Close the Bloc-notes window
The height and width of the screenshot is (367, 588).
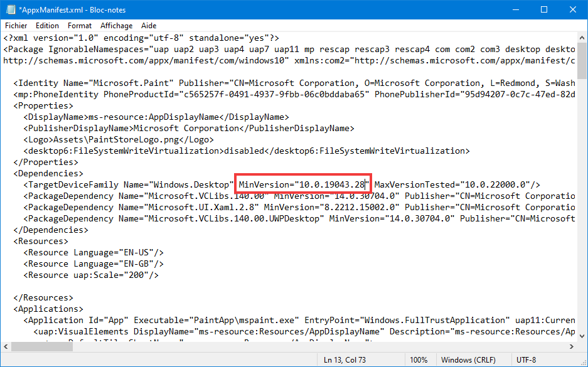coord(572,10)
